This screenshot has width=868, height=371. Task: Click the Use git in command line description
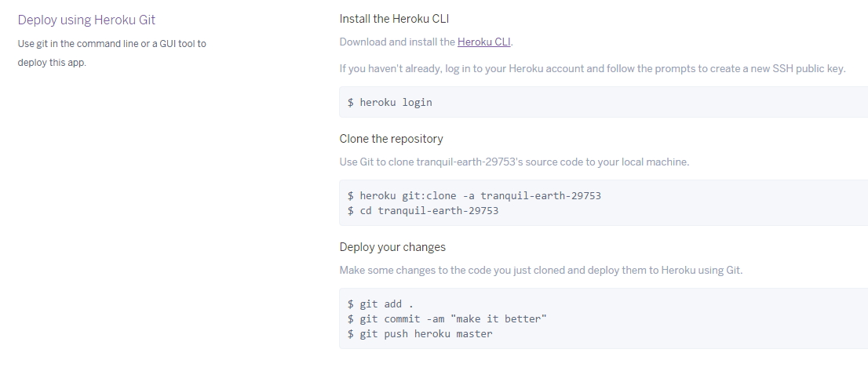[x=111, y=44]
